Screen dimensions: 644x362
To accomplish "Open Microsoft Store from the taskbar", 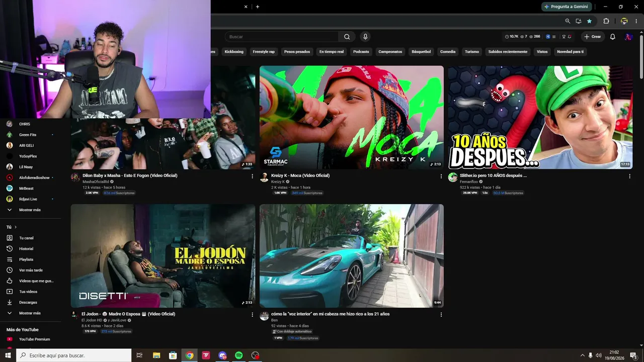I will [x=173, y=355].
